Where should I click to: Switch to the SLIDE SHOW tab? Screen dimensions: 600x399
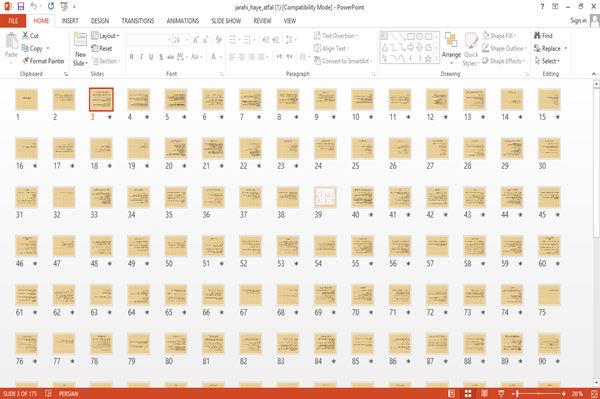(x=226, y=21)
